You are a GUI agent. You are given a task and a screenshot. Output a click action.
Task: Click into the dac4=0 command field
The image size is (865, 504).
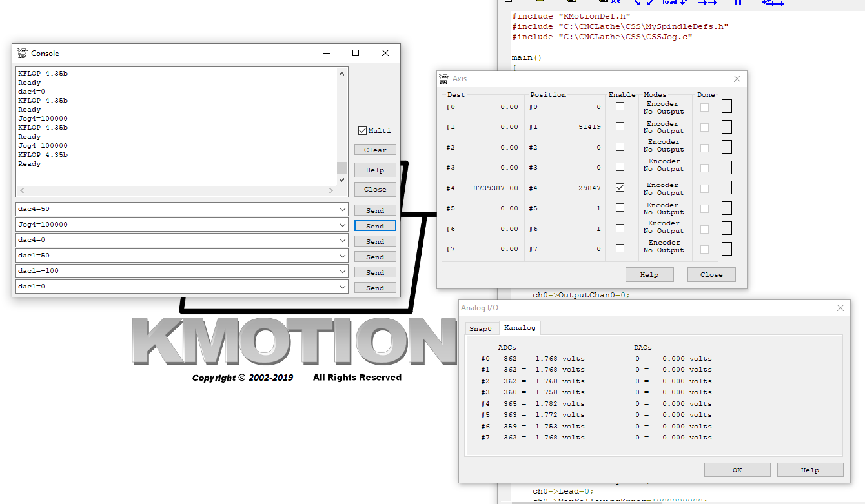[174, 240]
